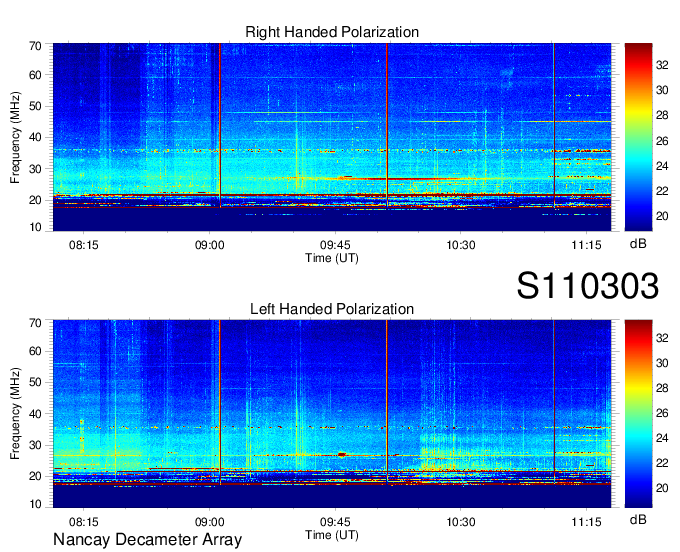Screen dimensions: 680x552
Task: Click the "11:15" tick on the bottom time axis
Action: 586,522
